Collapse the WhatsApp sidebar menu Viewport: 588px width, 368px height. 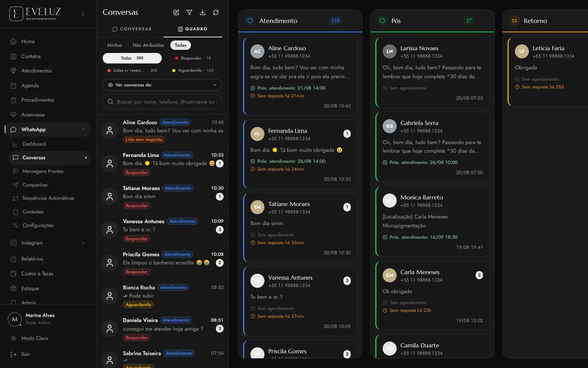(x=83, y=130)
